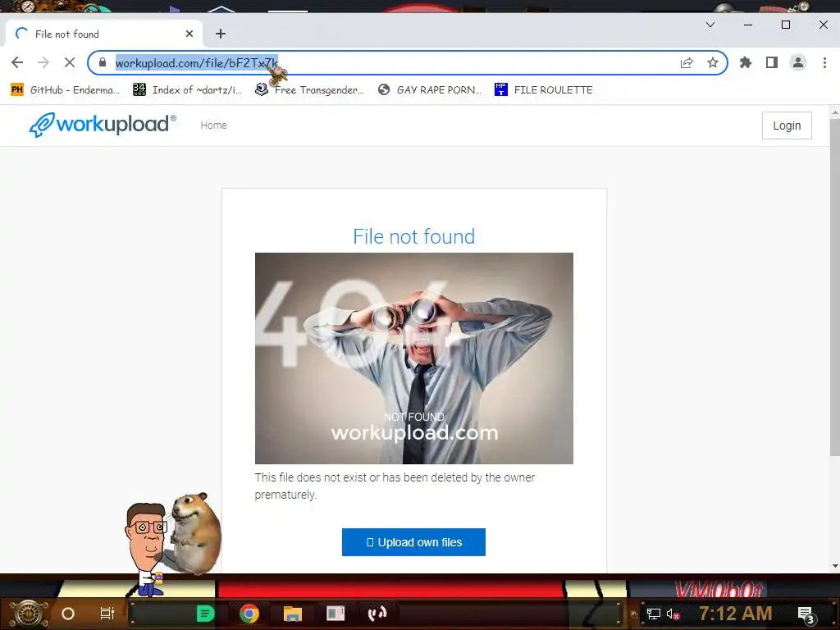Open the green chat app on taskbar
Screen dimensions: 840x630
(x=206, y=614)
